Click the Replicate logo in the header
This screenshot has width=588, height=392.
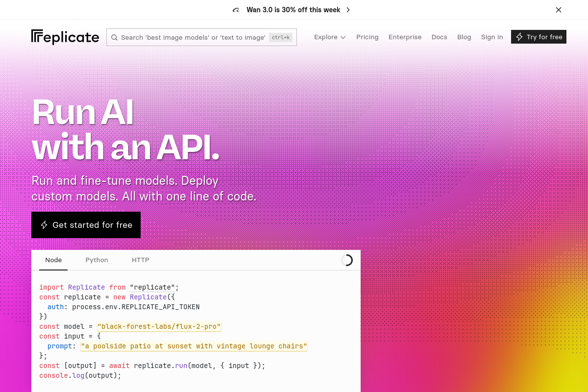[65, 37]
